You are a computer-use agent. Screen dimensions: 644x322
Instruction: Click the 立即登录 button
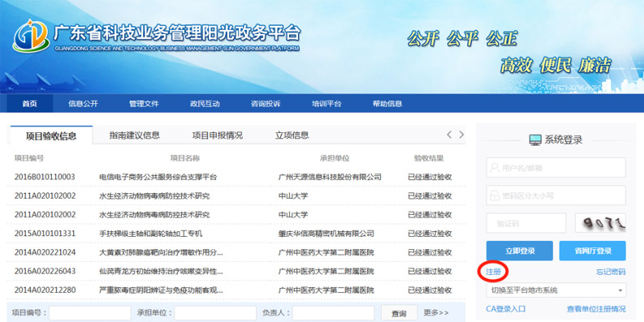520,251
